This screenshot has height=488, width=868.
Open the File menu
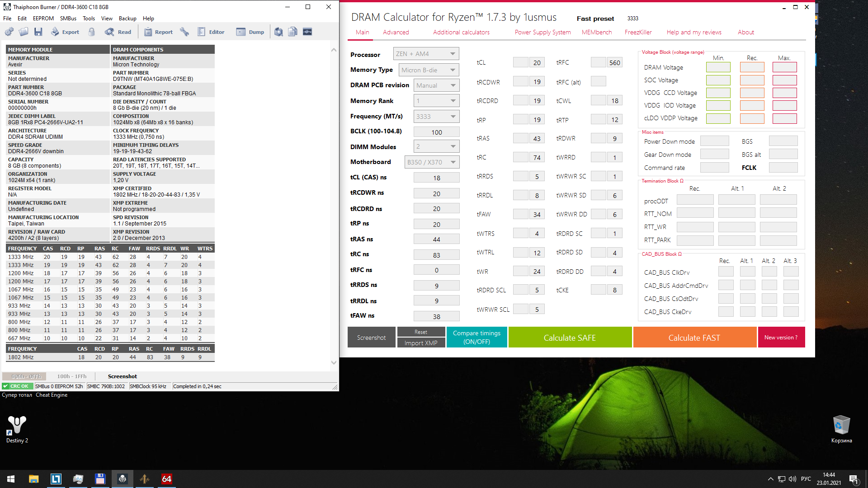coord(7,19)
